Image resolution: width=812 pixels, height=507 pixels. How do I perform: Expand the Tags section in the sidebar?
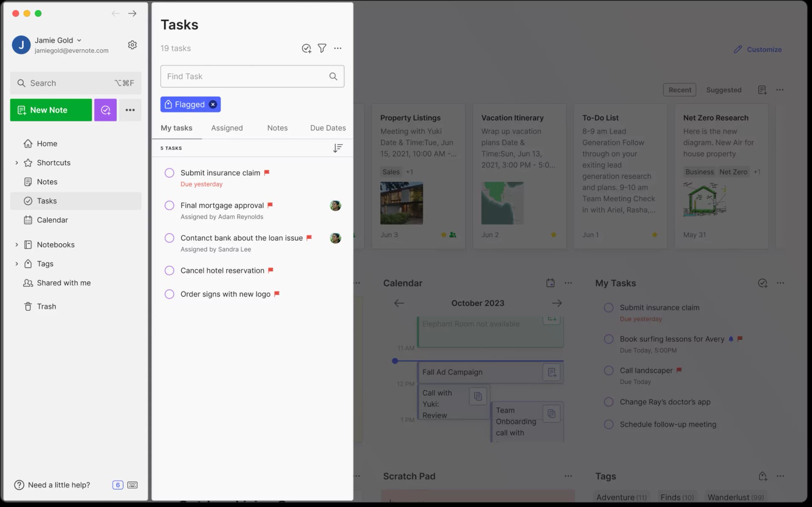pyautogui.click(x=17, y=264)
